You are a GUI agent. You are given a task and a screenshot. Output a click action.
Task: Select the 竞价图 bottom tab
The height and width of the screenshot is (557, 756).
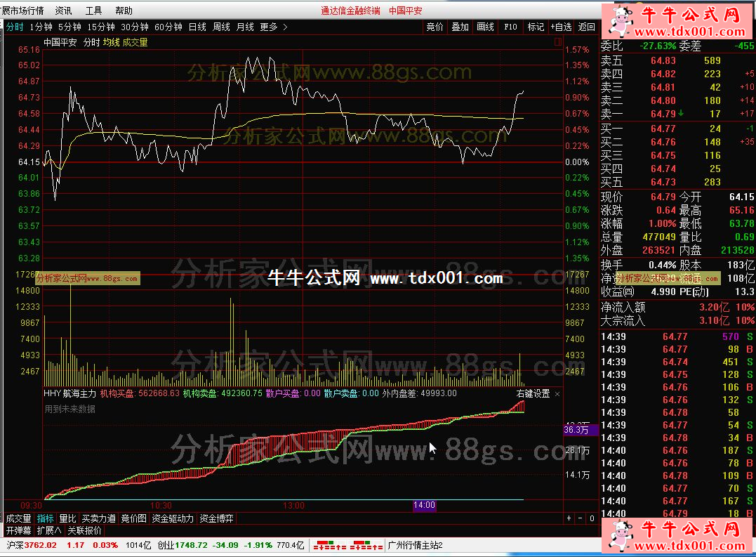click(133, 518)
